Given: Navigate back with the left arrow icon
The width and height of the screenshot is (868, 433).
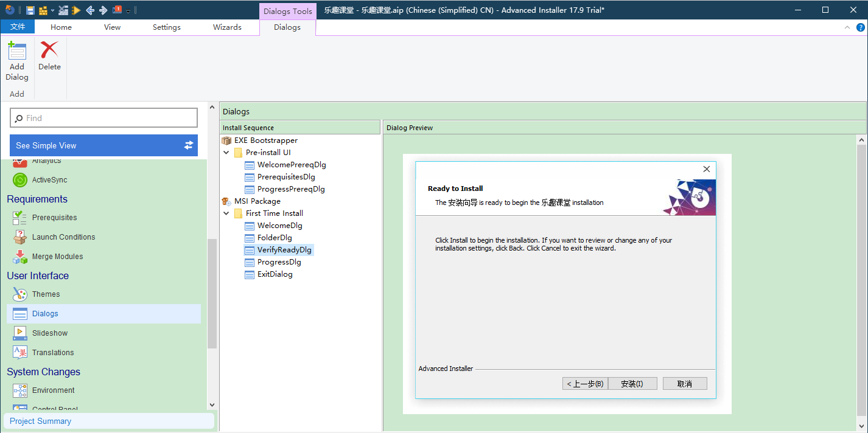Looking at the screenshot, I should pos(89,10).
